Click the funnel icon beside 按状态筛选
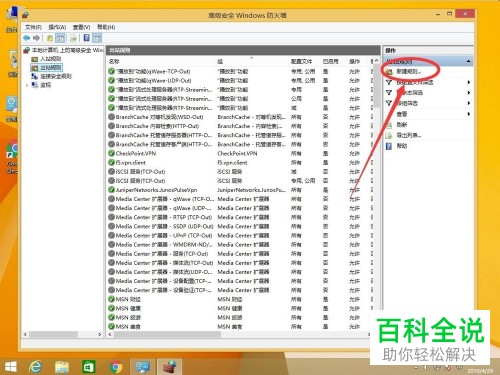The height and width of the screenshot is (375, 500). [x=389, y=93]
